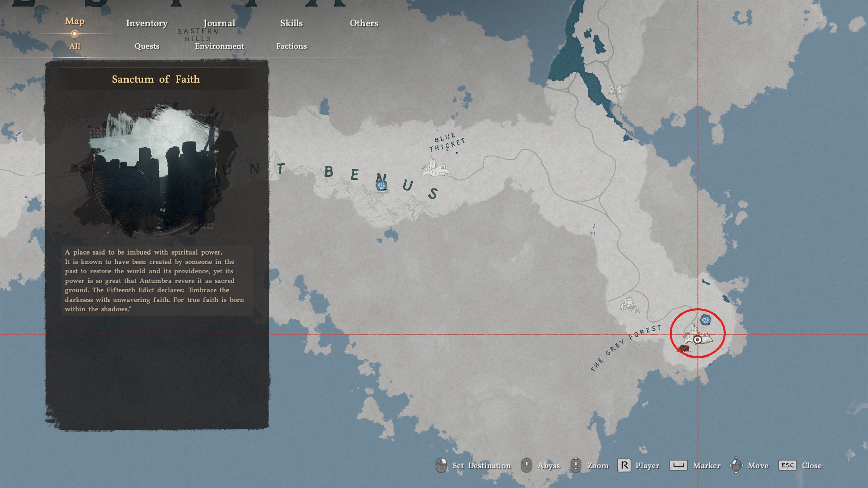
Task: Select the red chest icon in the Grey Forest
Action: click(x=684, y=348)
